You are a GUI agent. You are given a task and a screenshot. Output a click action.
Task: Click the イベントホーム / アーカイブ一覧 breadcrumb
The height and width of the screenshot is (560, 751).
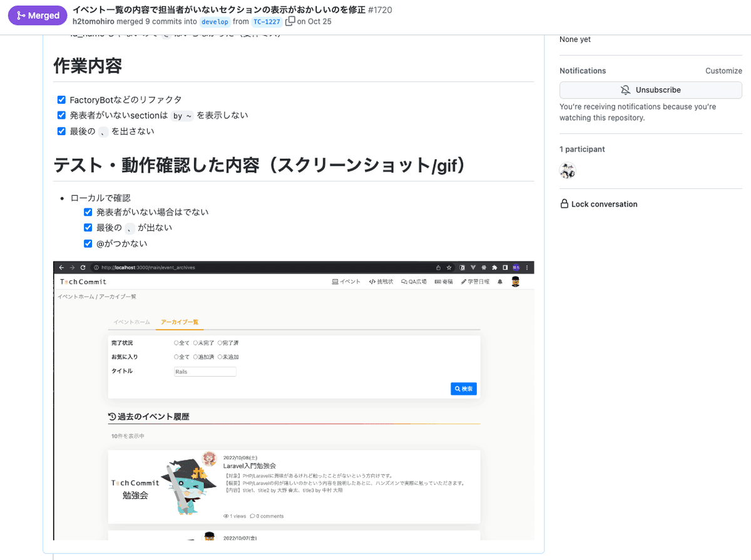coord(96,296)
